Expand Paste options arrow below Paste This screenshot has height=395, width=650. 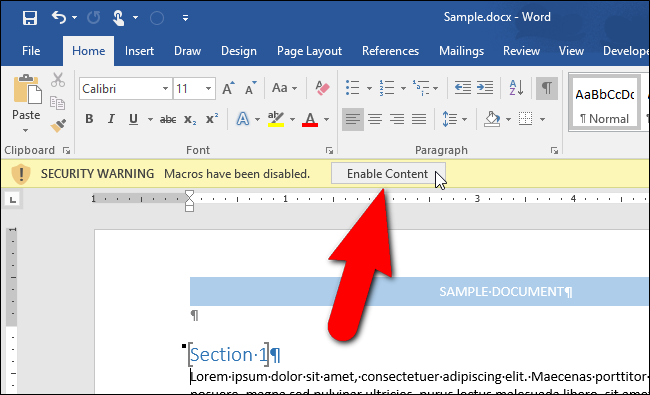pyautogui.click(x=26, y=130)
